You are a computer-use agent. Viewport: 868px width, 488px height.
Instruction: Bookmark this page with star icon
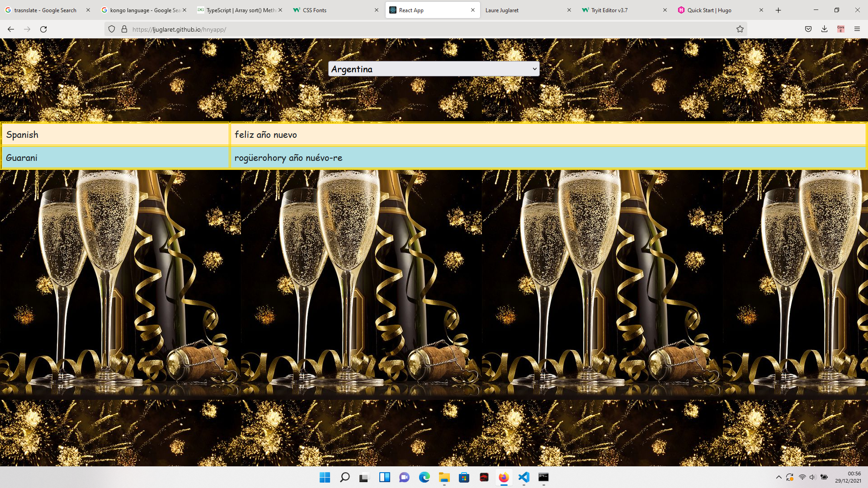[x=740, y=29]
